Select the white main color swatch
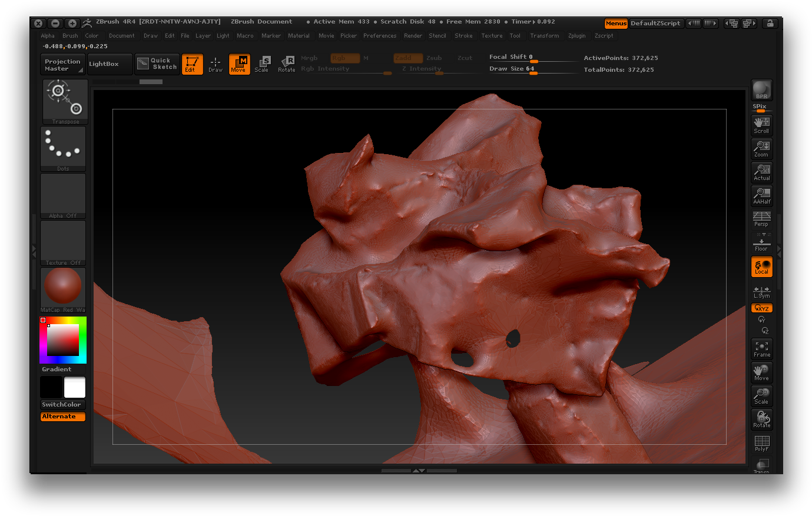Viewport: 812px width, 516px height. coord(75,388)
